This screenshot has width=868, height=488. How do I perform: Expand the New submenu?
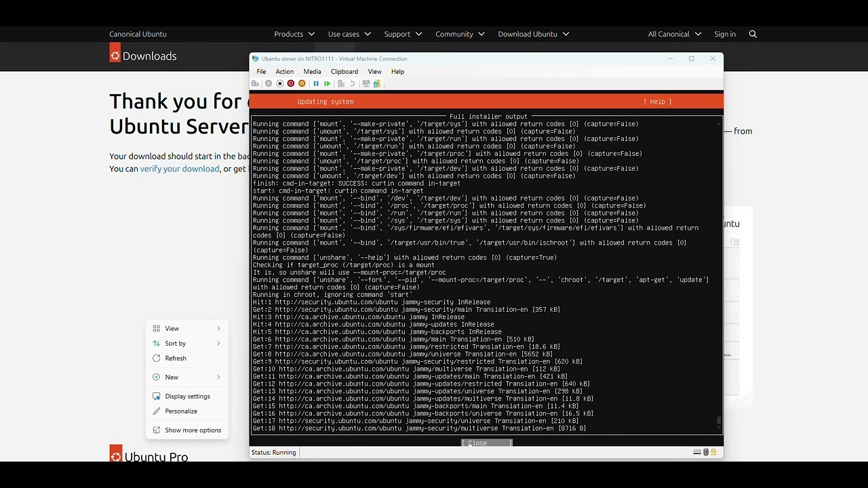coord(186,377)
